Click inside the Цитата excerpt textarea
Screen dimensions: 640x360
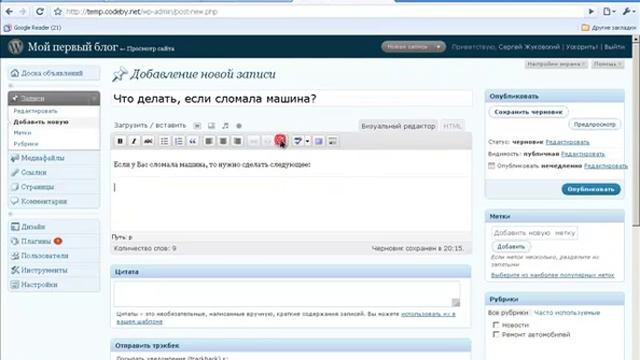(287, 293)
